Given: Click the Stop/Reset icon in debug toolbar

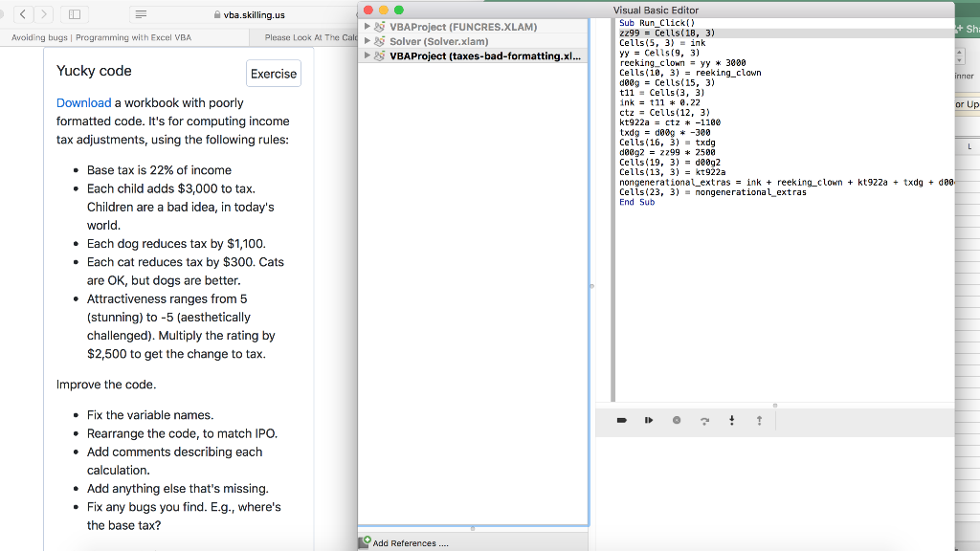Looking at the screenshot, I should (x=677, y=421).
